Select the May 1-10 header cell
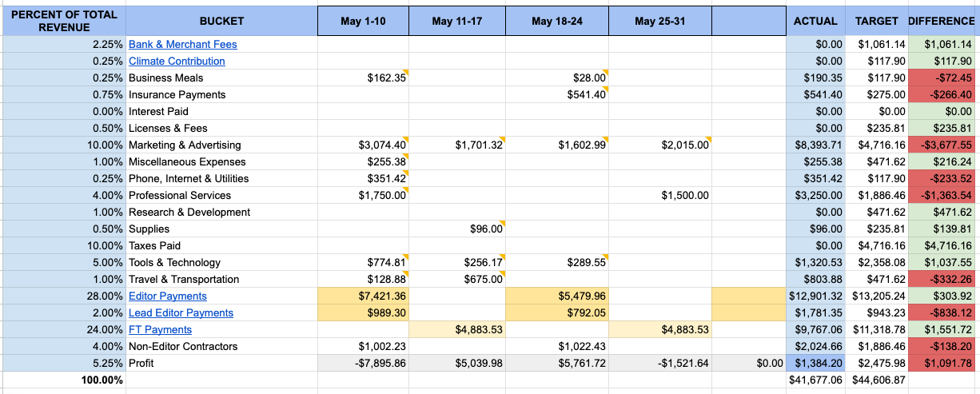 pyautogui.click(x=363, y=21)
